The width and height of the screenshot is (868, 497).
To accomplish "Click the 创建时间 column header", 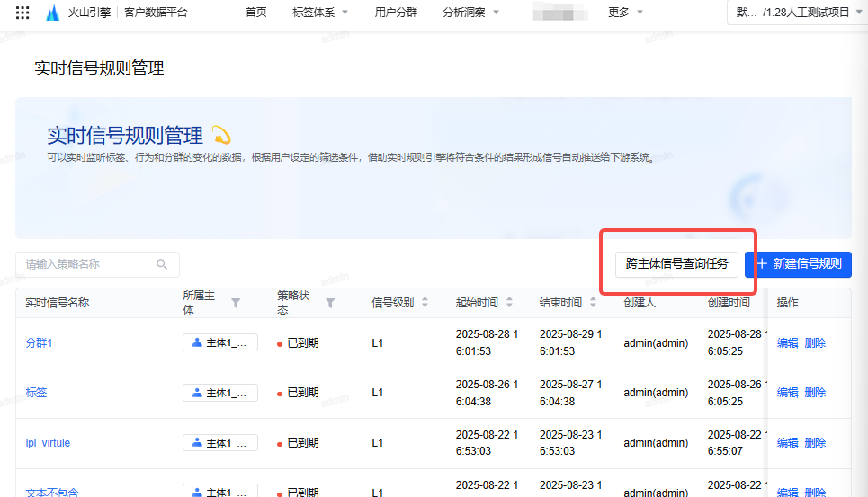I will (x=729, y=302).
